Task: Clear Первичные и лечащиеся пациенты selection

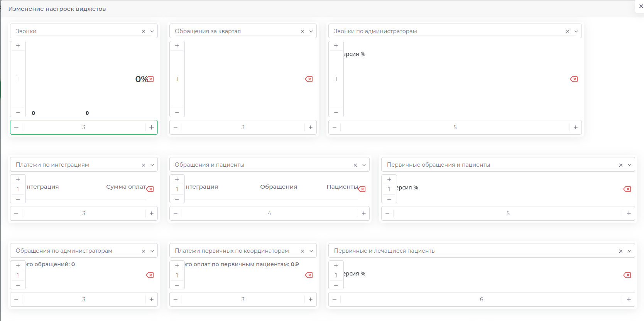Action: pyautogui.click(x=621, y=251)
